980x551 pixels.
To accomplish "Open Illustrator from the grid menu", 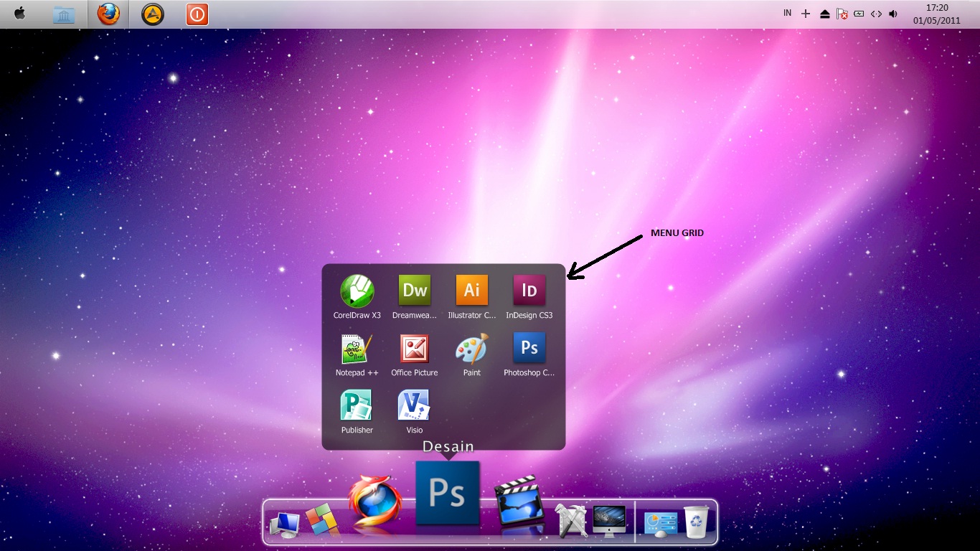I will 472,298.
